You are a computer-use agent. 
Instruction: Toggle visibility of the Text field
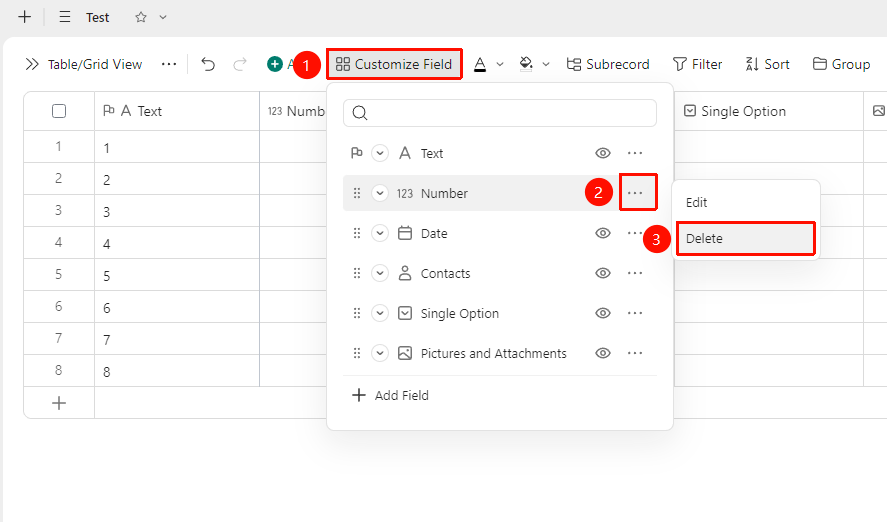tap(603, 153)
